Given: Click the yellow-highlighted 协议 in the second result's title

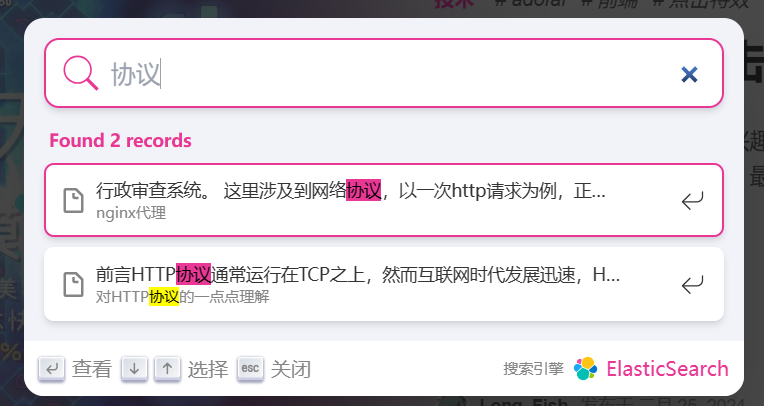Looking at the screenshot, I should click(164, 296).
